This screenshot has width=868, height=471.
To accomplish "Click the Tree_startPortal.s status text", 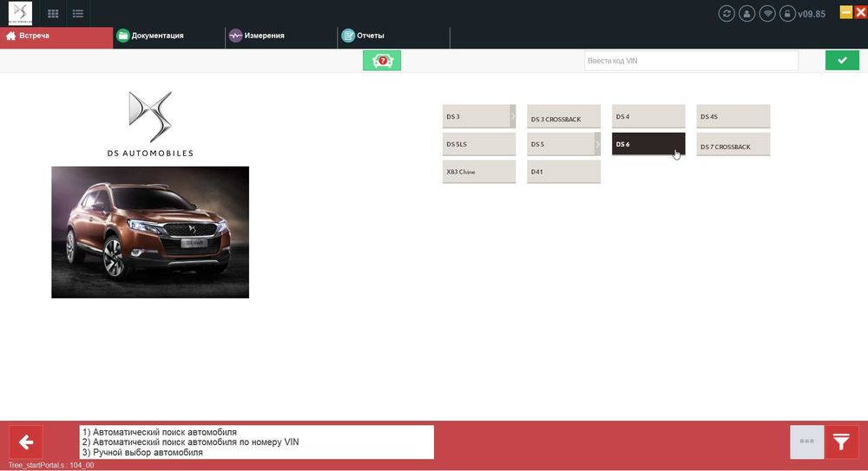I will [51, 465].
